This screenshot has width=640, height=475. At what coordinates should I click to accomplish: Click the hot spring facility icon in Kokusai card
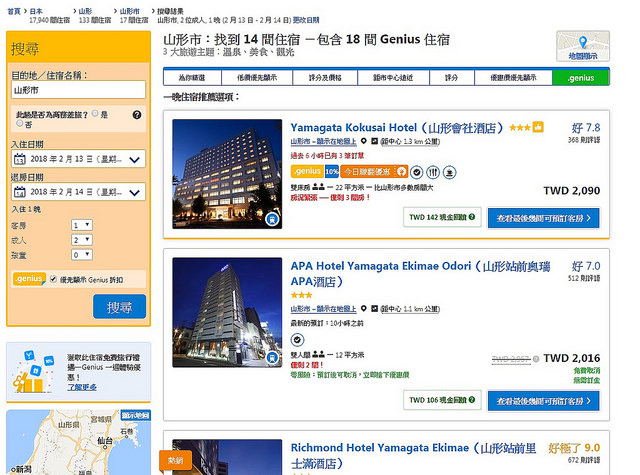coord(449,172)
